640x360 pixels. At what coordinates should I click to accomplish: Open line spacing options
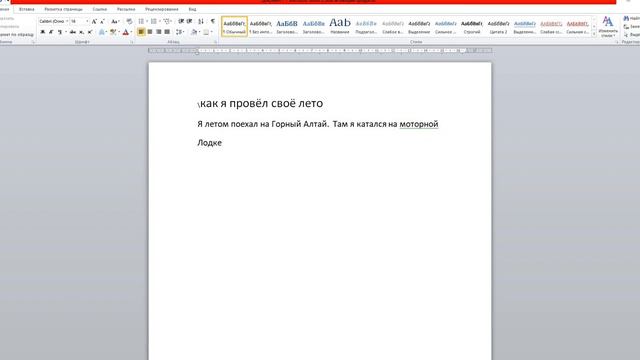[180, 32]
